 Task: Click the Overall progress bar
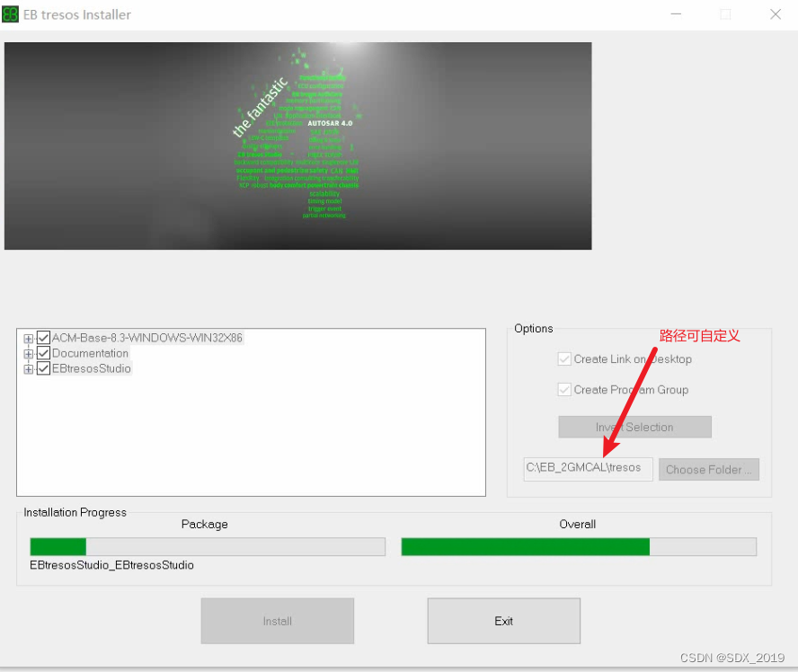[x=579, y=547]
